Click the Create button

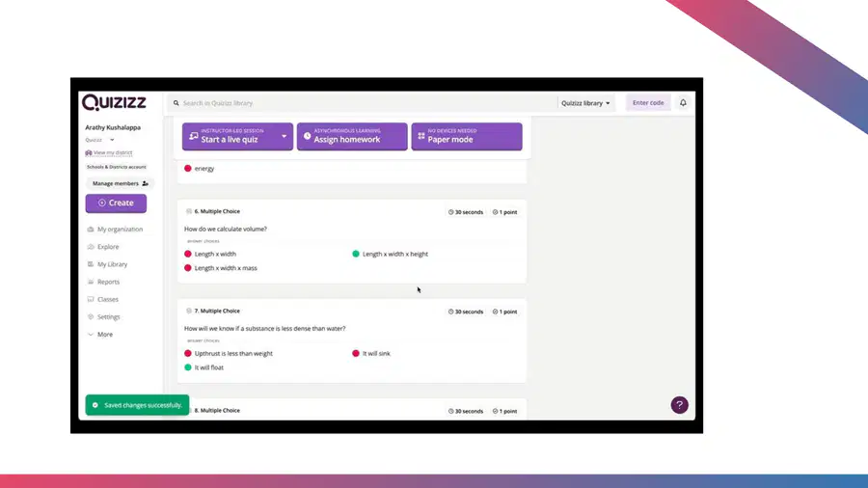[x=117, y=203]
